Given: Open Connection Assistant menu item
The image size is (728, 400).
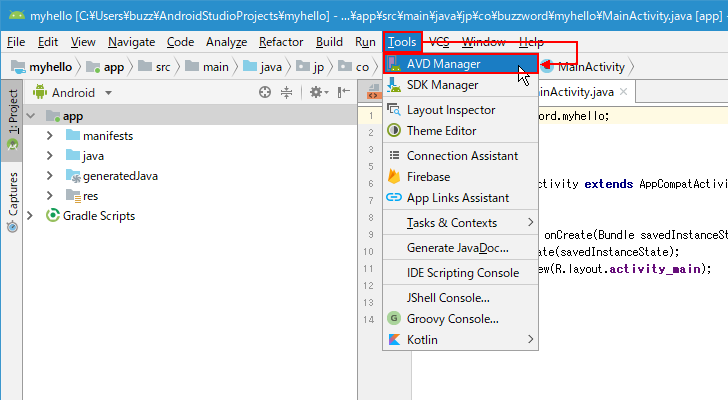Looking at the screenshot, I should coord(461,156).
